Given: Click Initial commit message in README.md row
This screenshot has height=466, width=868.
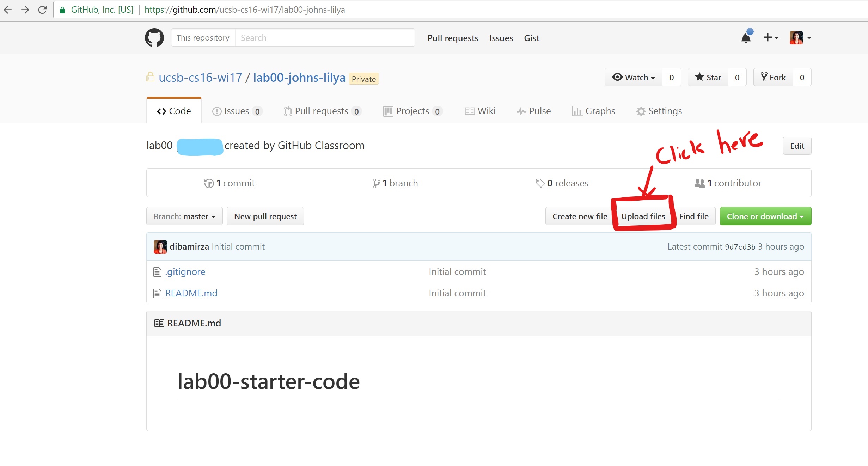Looking at the screenshot, I should pyautogui.click(x=457, y=293).
